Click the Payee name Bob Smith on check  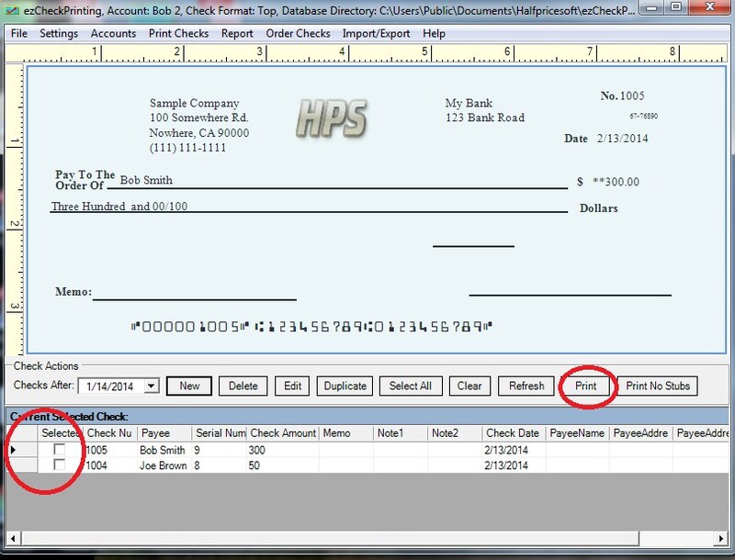pyautogui.click(x=146, y=180)
